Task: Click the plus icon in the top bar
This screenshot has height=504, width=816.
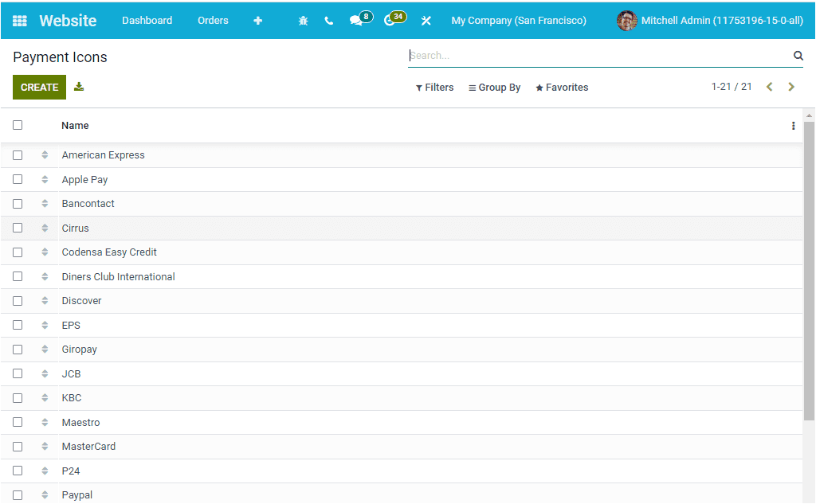Action: pyautogui.click(x=257, y=20)
